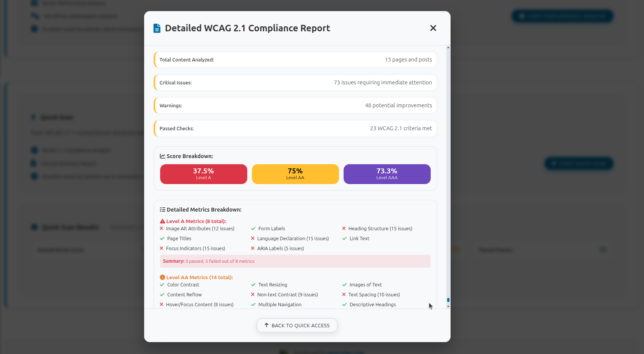Click the Score Breakdown chart icon
Screen dimensions: 644x354
click(162, 156)
